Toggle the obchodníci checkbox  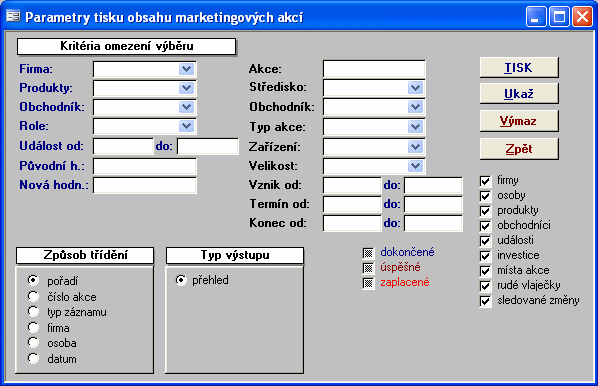[x=485, y=226]
